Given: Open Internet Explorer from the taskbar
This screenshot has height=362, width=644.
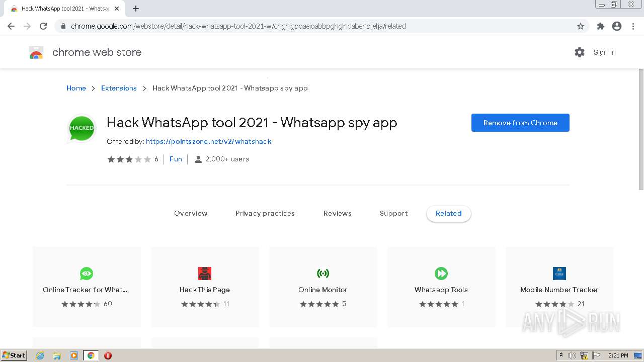Looking at the screenshot, I should (40, 355).
